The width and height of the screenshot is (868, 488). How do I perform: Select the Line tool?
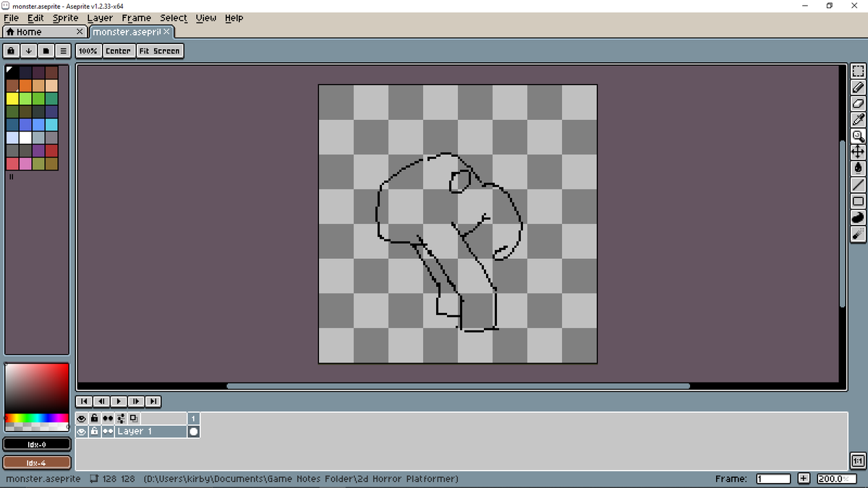[x=858, y=185]
